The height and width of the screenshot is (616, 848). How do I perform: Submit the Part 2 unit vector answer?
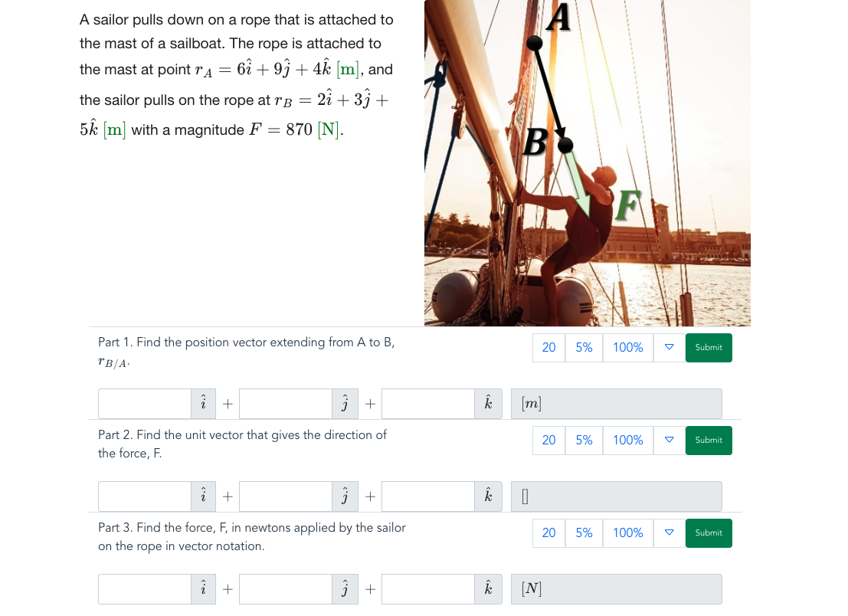pos(709,441)
